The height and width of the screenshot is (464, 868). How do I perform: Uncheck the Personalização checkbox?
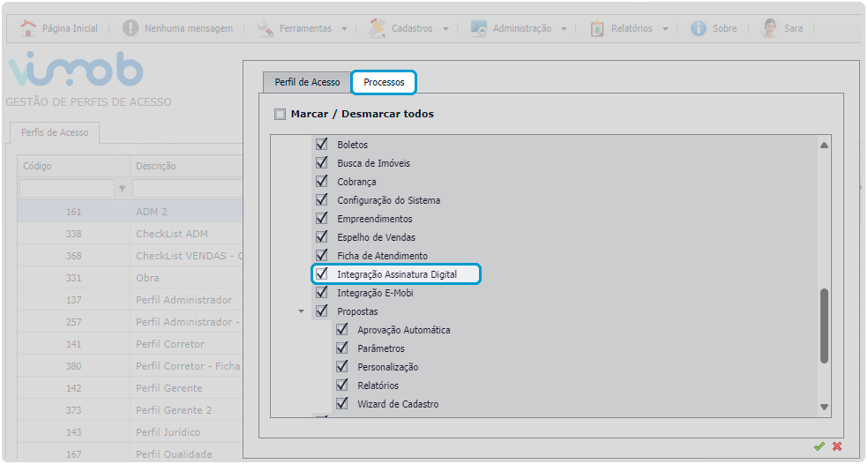pos(342,367)
